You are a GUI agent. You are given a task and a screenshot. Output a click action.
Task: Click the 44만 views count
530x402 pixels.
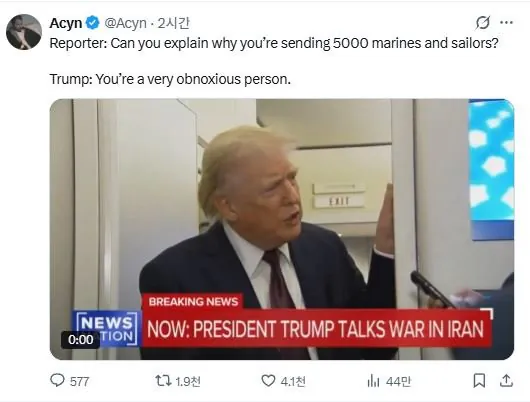tap(399, 381)
